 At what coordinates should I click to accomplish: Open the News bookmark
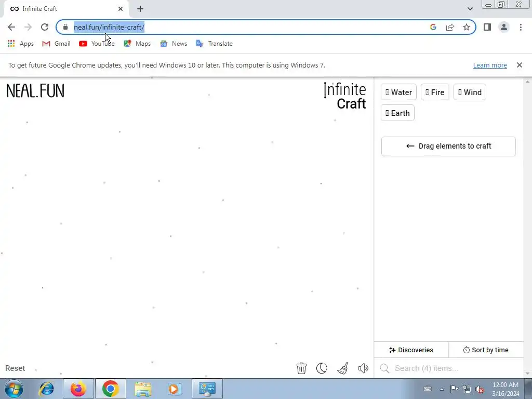point(174,44)
